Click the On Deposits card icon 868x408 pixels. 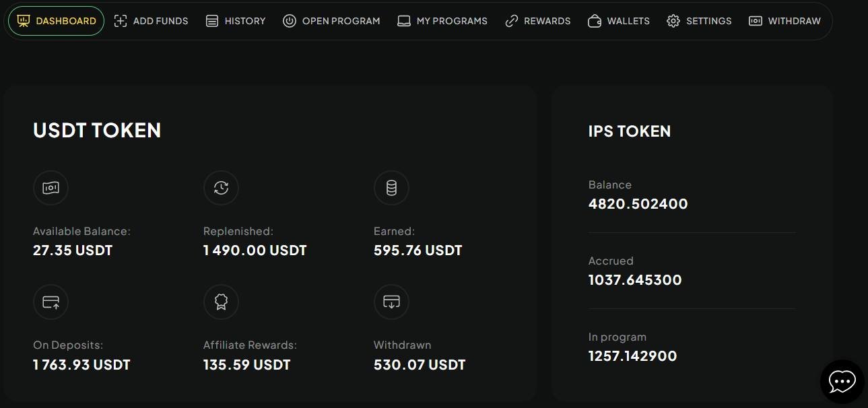coord(51,302)
